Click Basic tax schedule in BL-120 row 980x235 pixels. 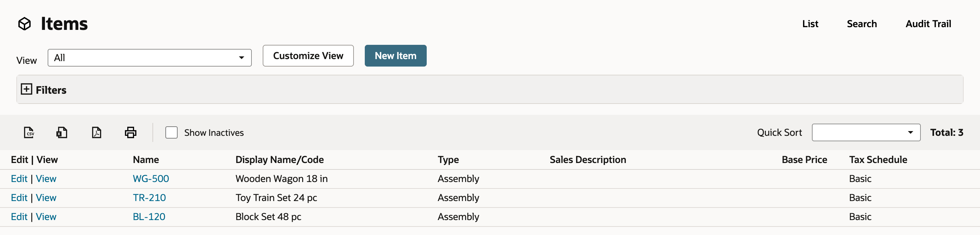click(x=860, y=217)
